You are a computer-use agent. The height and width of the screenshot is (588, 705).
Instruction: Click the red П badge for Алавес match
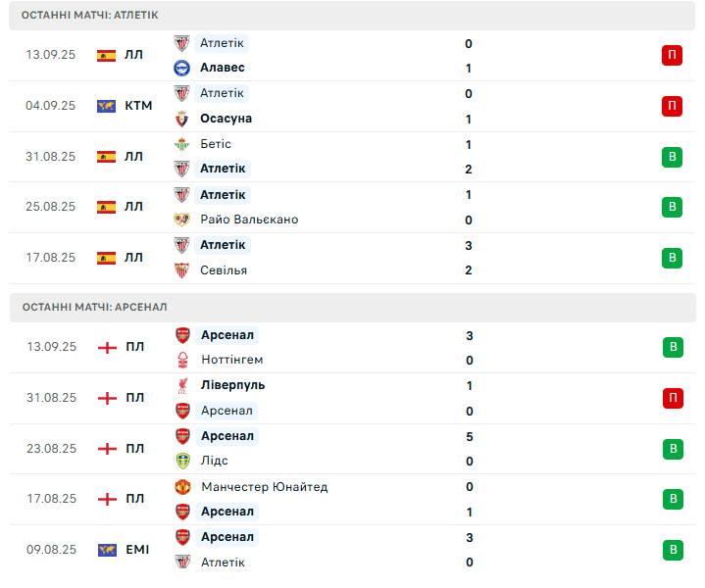click(672, 55)
